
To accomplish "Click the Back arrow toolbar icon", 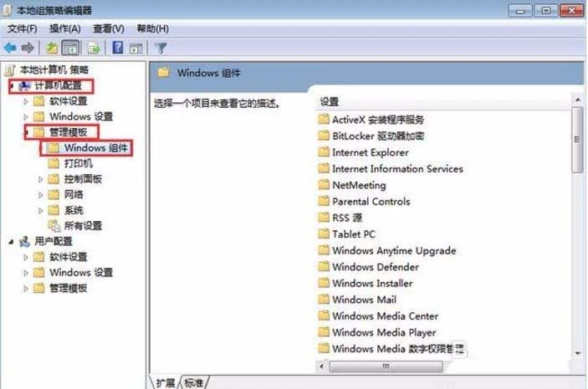I will tap(10, 48).
